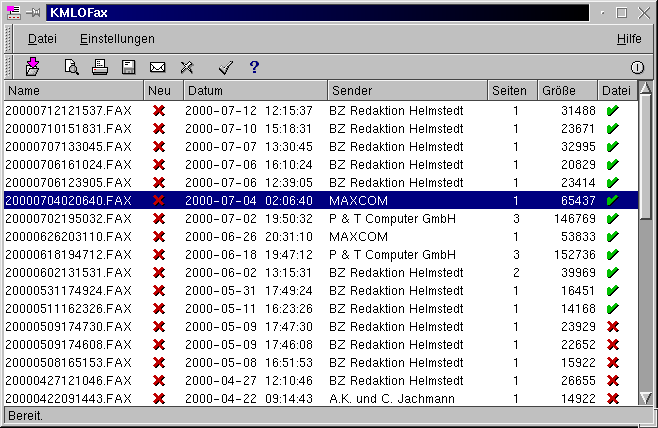Click red X Neu icon for 20000710151831.FAX

point(159,129)
